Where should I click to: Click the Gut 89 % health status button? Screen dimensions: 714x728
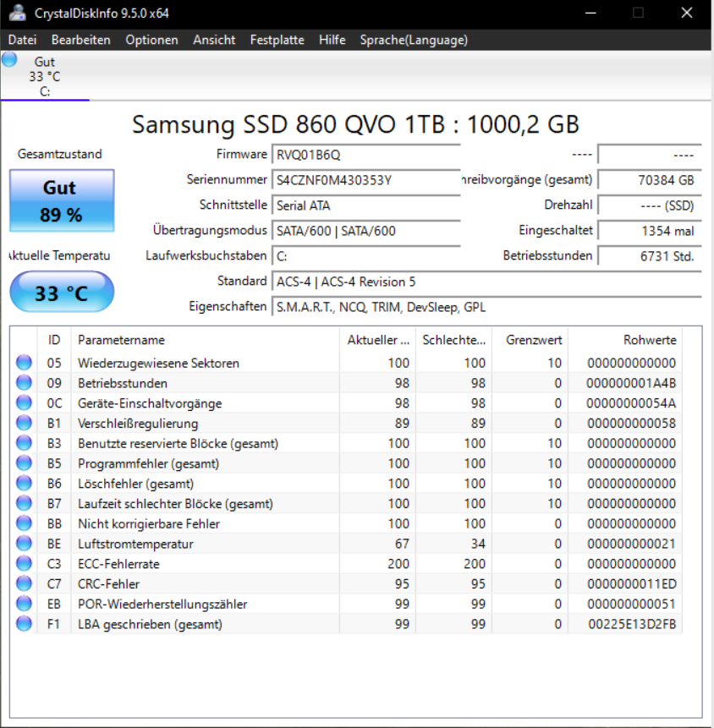point(62,200)
